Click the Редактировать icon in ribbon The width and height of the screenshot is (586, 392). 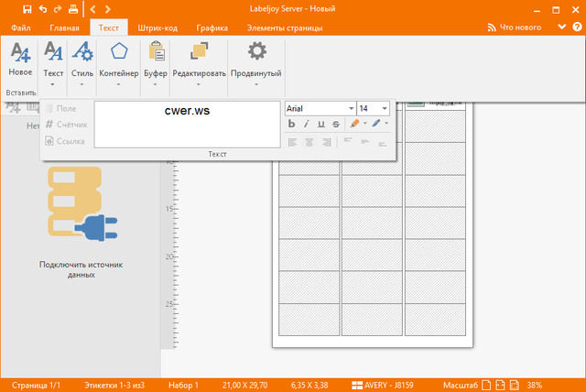(x=199, y=53)
